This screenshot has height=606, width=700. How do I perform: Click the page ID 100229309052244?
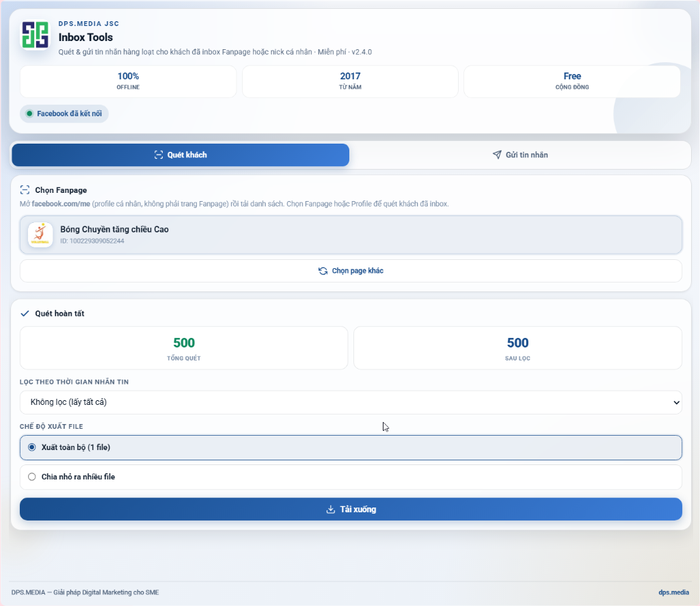[x=92, y=241]
